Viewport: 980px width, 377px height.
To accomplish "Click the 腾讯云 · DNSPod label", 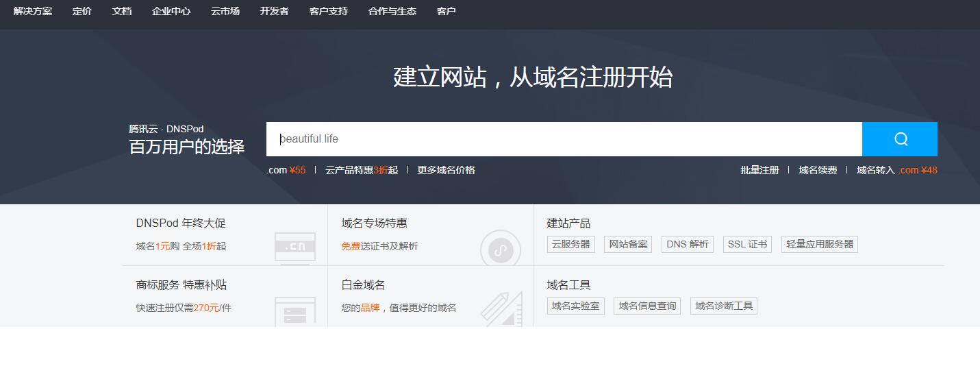I will tap(166, 129).
